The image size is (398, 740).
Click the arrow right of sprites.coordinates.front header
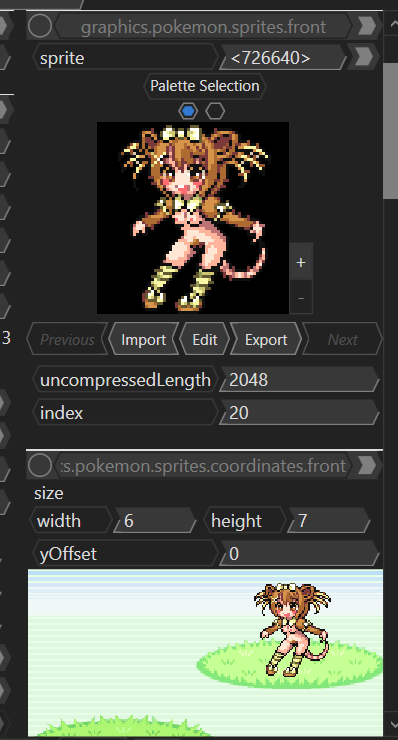367,466
